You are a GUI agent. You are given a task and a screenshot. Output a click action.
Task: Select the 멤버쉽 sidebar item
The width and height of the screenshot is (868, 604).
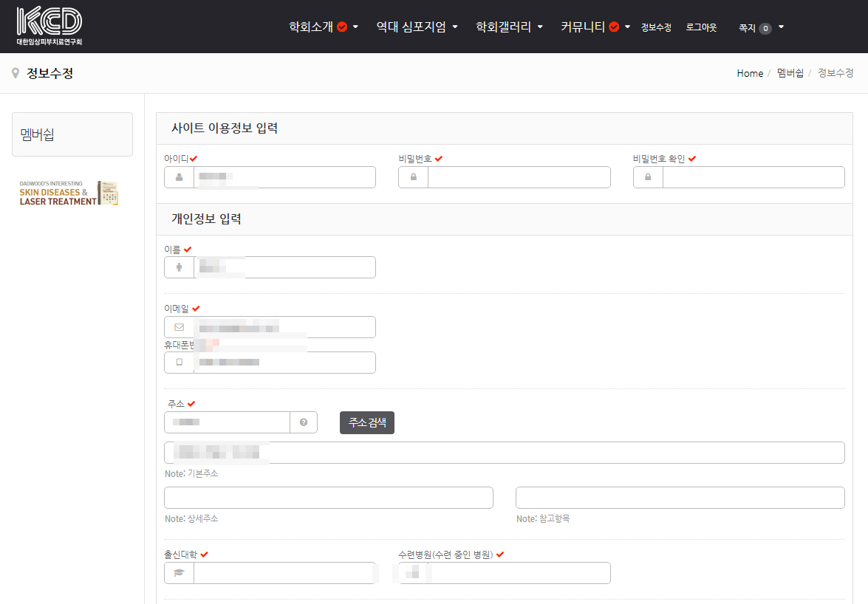(72, 134)
